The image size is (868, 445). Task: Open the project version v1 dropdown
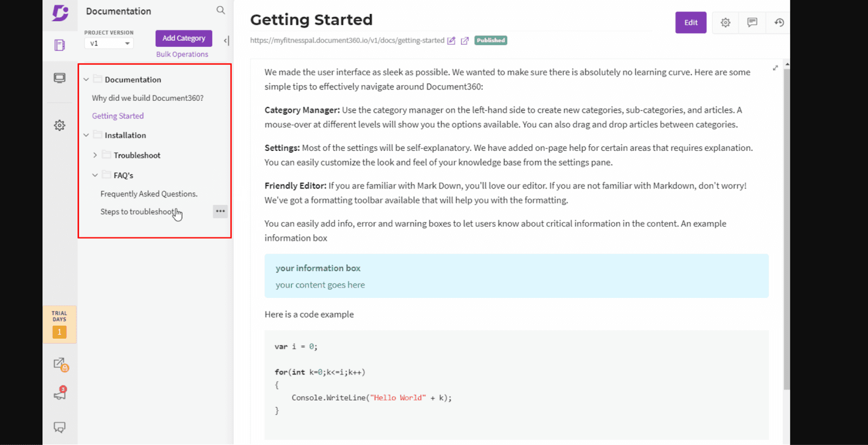[x=109, y=43]
